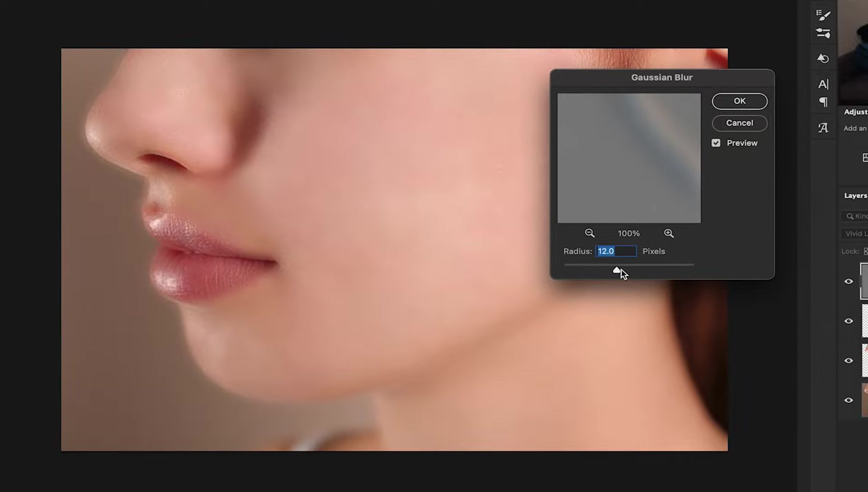Uncheck the Preview checkbox
The width and height of the screenshot is (868, 492).
pos(716,143)
